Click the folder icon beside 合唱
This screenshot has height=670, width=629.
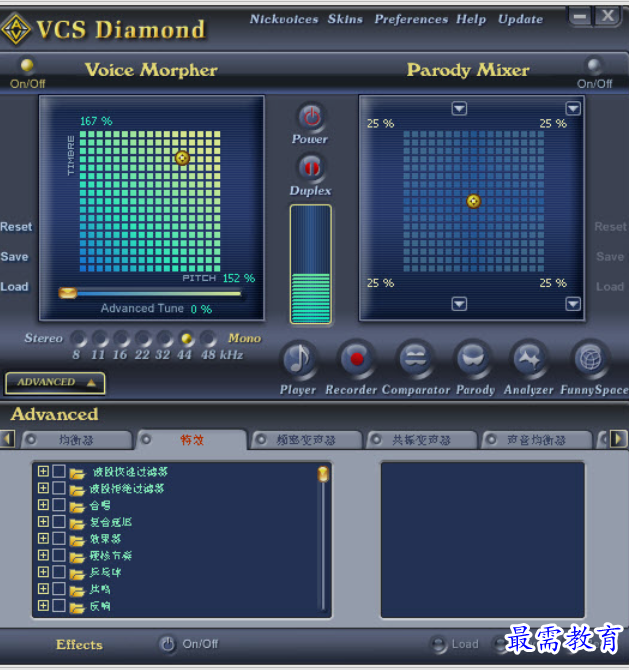coord(77,507)
